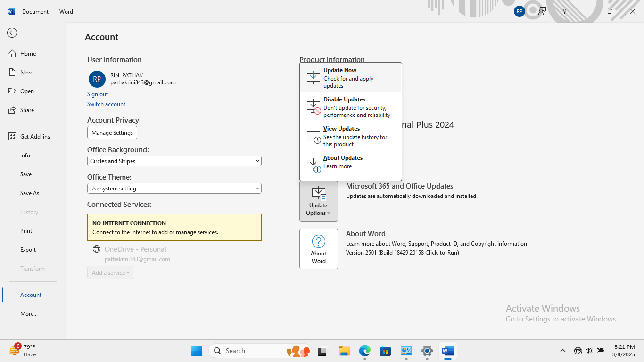Select Disable Updates in the menu
The image size is (644, 362).
point(351,107)
